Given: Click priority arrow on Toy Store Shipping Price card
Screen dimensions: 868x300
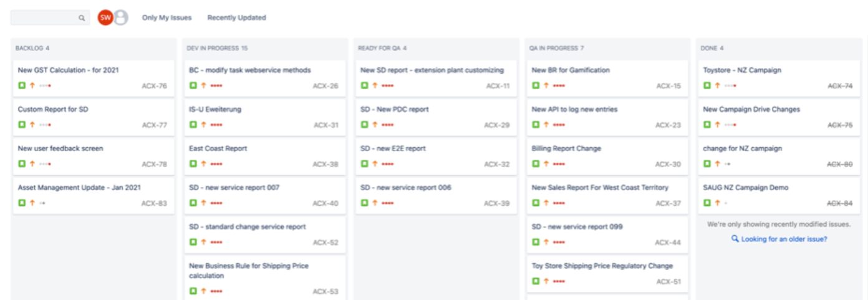Looking at the screenshot, I should 546,281.
